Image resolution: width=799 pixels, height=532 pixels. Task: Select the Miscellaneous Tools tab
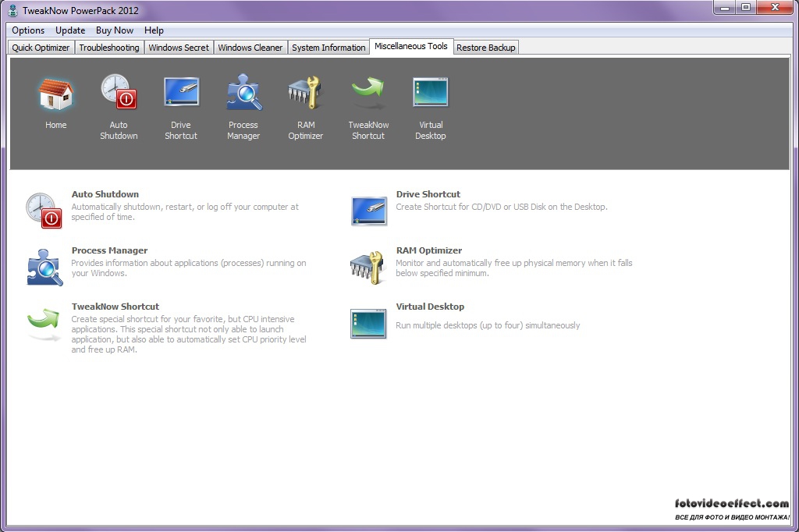pyautogui.click(x=411, y=46)
